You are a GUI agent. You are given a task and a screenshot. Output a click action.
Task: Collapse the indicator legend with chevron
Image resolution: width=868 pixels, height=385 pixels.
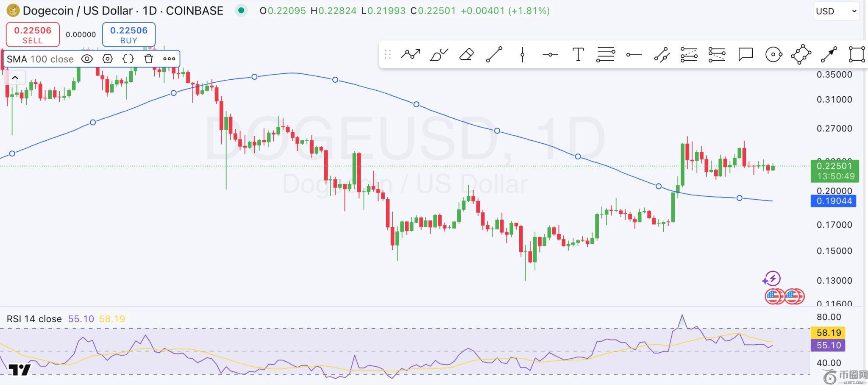15,78
